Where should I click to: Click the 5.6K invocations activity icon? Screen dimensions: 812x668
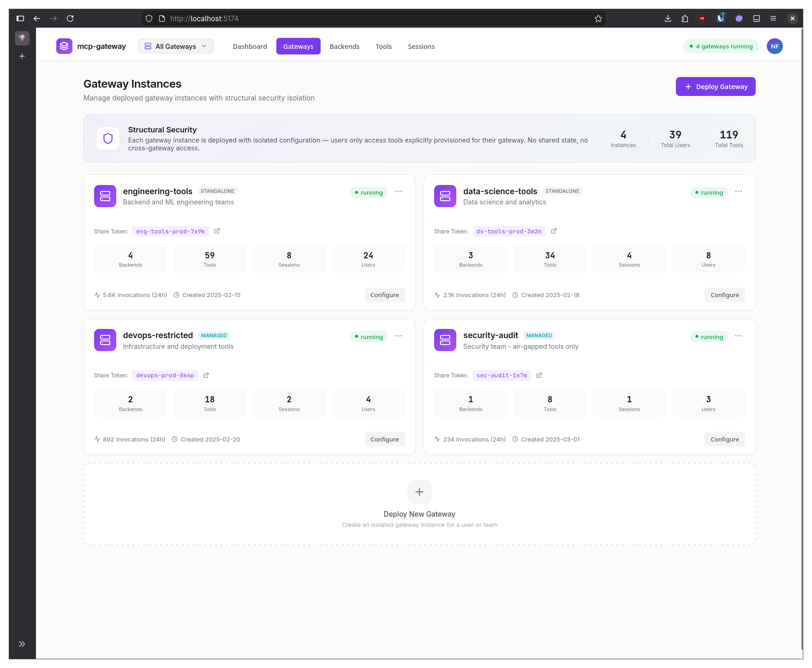tap(97, 295)
